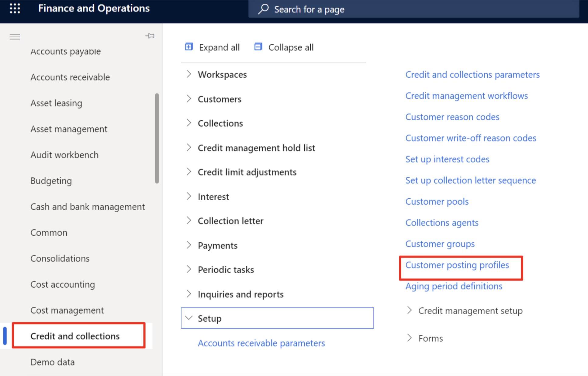588x376 pixels.
Task: Select Accounts receivable module
Action: tap(70, 77)
